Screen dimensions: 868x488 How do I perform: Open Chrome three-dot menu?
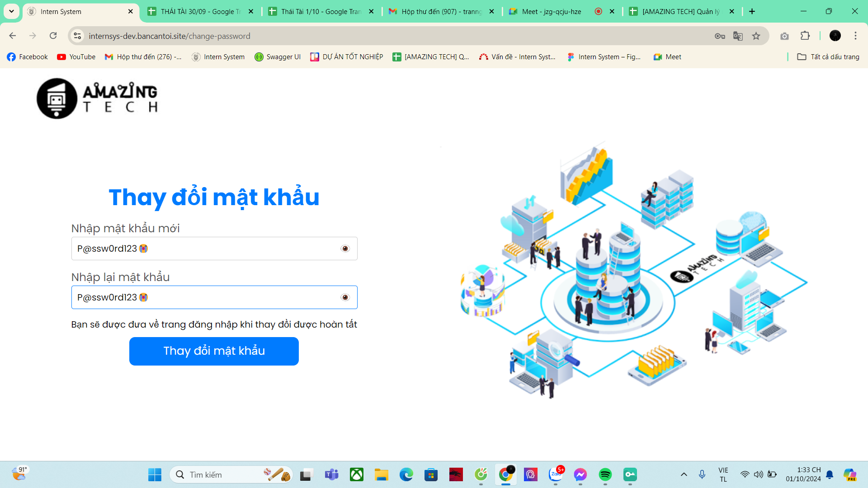click(x=855, y=36)
